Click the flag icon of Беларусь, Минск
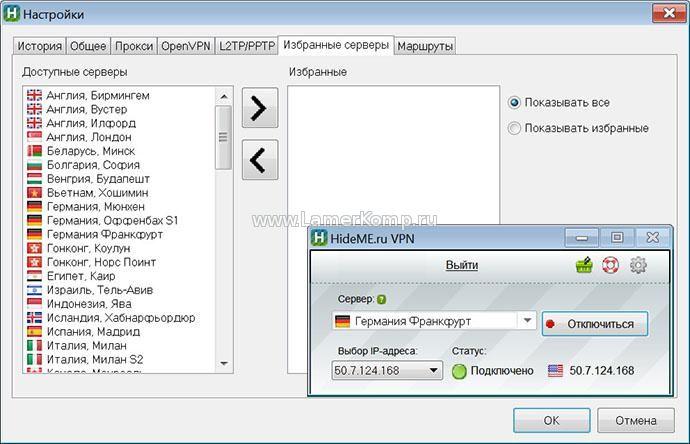Screen dimensions: 690x444 coord(34,151)
